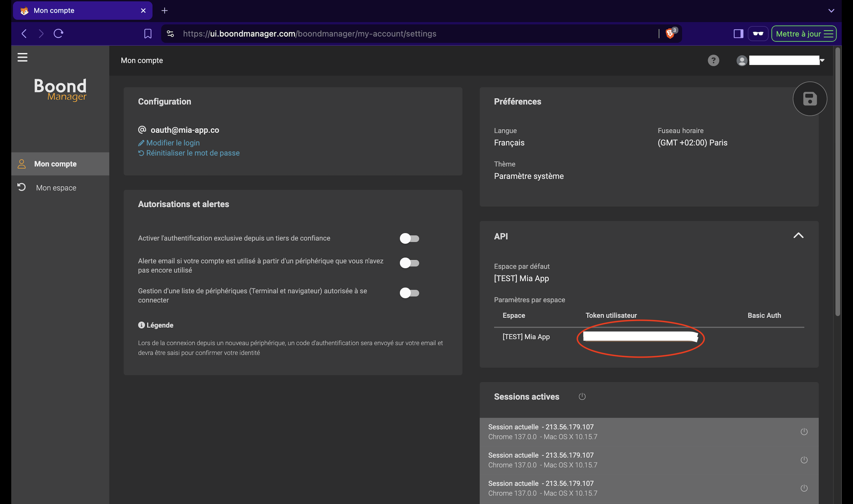This screenshot has height=504, width=853.
Task: Close the Mon compte tab
Action: point(143,11)
